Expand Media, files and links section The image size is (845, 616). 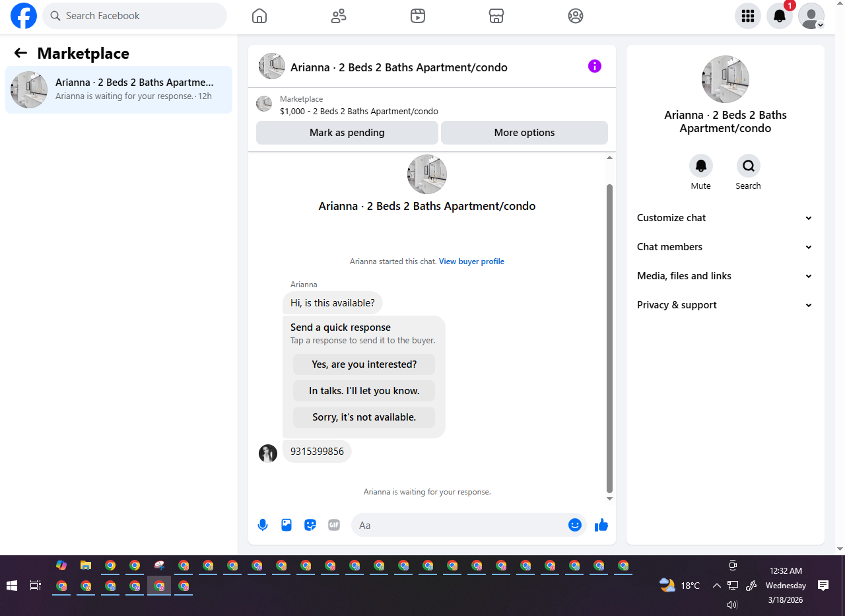pos(725,276)
